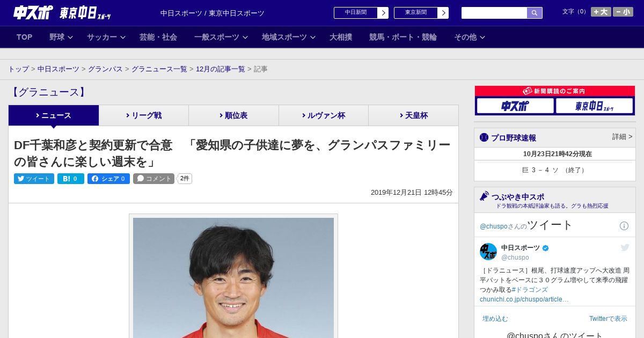Viewport: 644px width, 338px height.
Task: Click the Twitter info circle icon
Action: tap(624, 226)
